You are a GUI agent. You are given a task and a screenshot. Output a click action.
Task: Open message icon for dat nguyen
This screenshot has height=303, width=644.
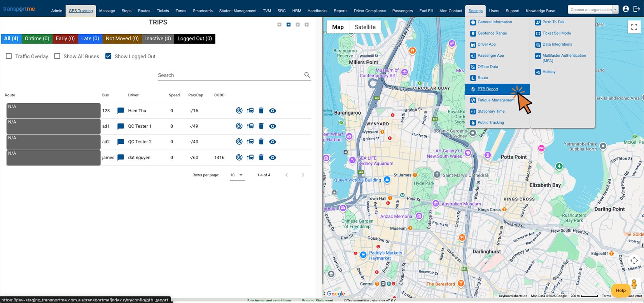[x=121, y=157]
